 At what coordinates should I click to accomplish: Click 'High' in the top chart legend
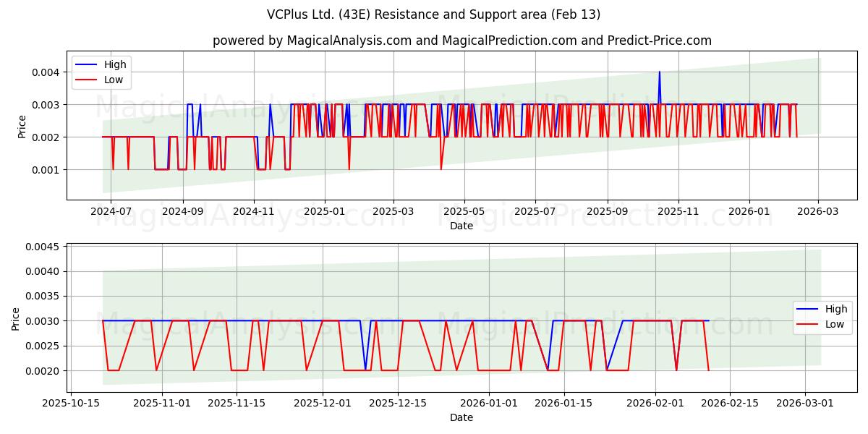pos(115,64)
